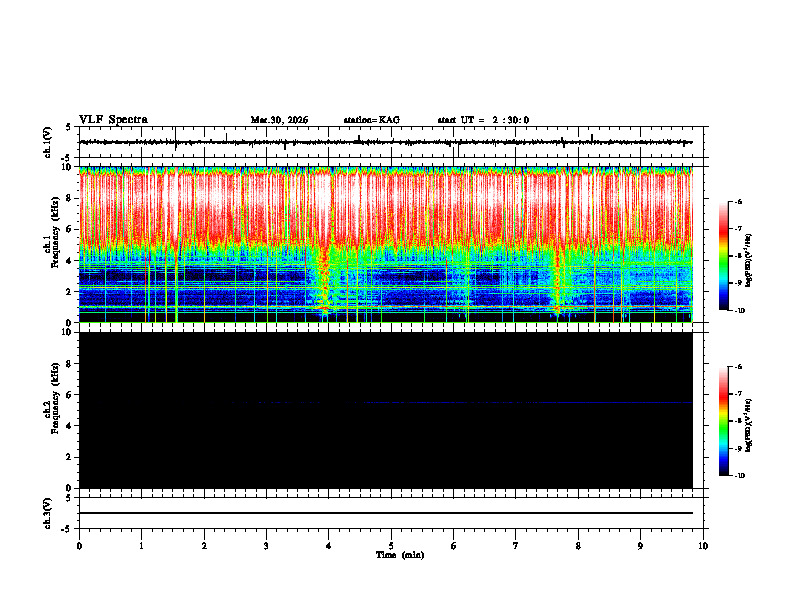This screenshot has height=612, width=792.
Task: Click the "-6" label on ch.1 color bar
Action: coord(737,201)
